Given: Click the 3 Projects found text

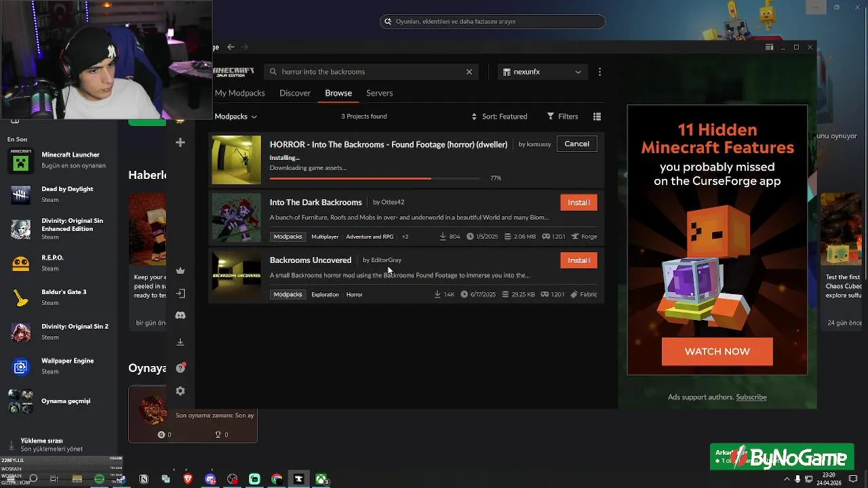Looking at the screenshot, I should coord(364,117).
